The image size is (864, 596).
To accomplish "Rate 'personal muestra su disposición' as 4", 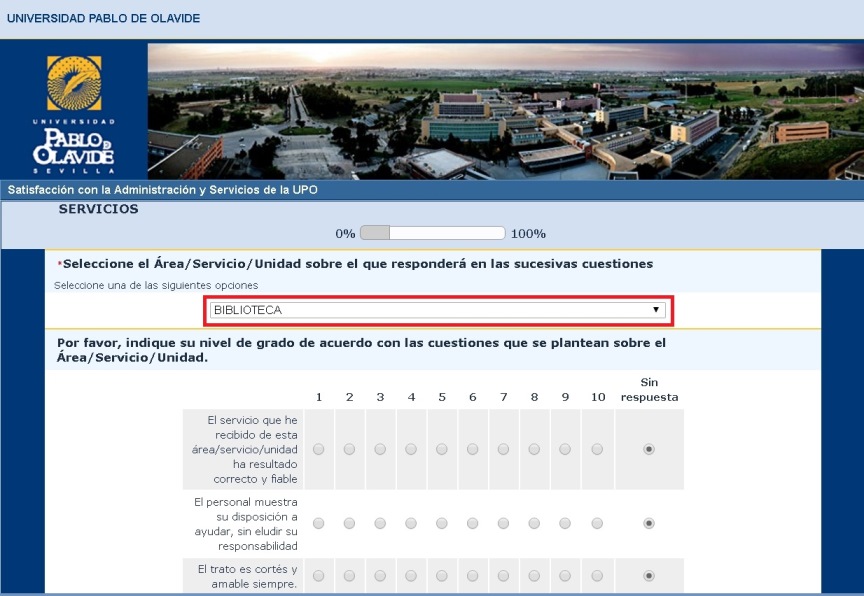I will [411, 523].
